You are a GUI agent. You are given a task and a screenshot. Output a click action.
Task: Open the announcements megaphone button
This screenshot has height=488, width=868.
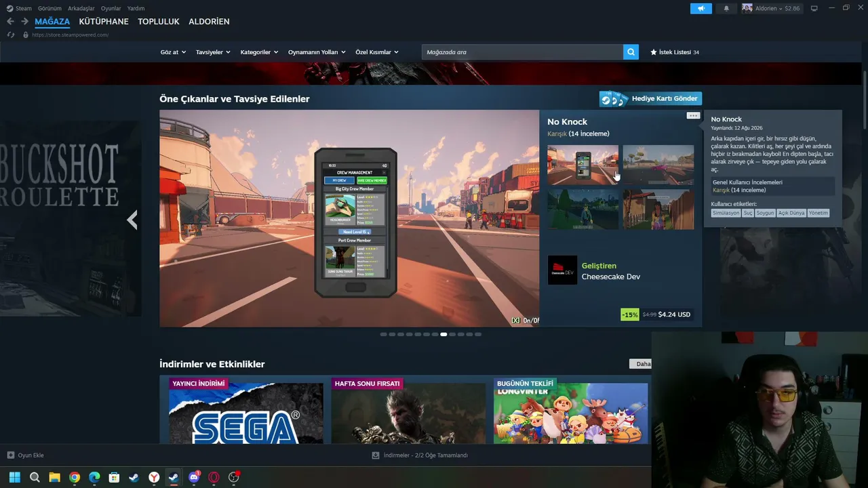701,8
